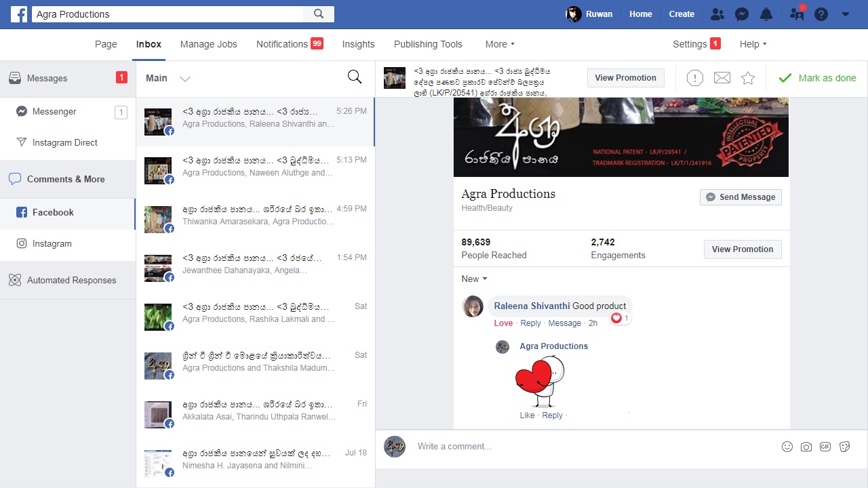Open the account menu dropdown arrow

(846, 14)
